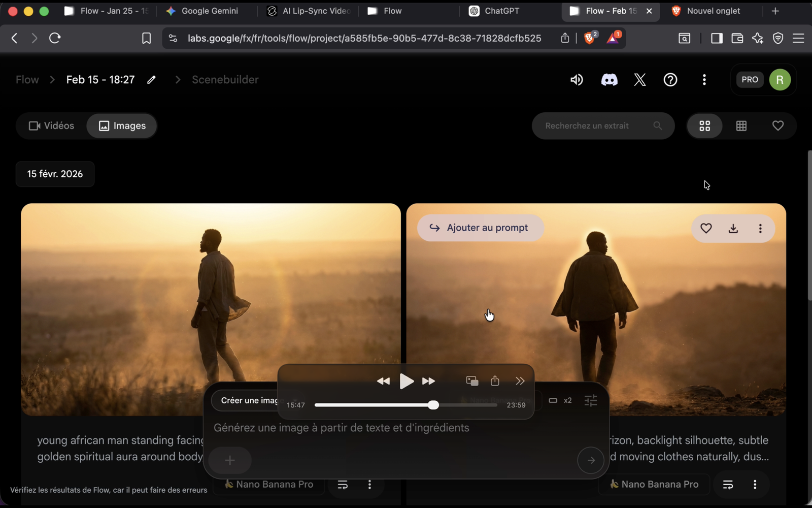Switch to the Vidéos tab
Image resolution: width=812 pixels, height=508 pixels.
click(51, 126)
